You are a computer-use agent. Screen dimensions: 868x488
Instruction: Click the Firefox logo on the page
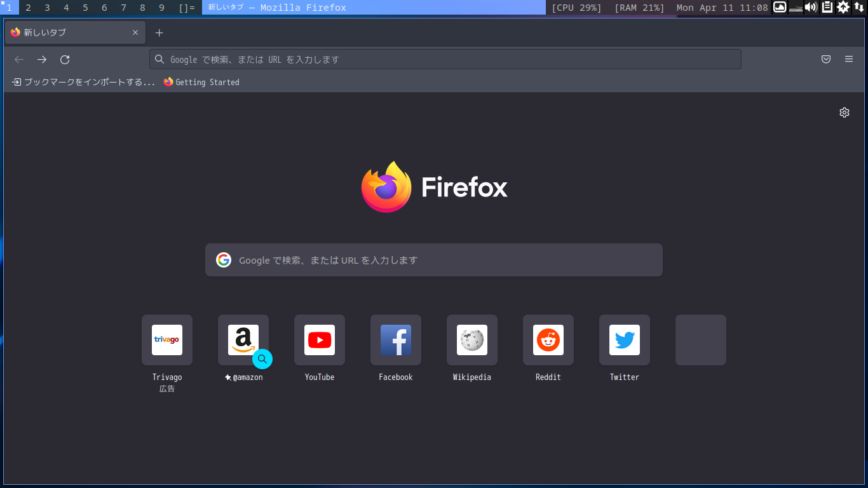pos(435,187)
